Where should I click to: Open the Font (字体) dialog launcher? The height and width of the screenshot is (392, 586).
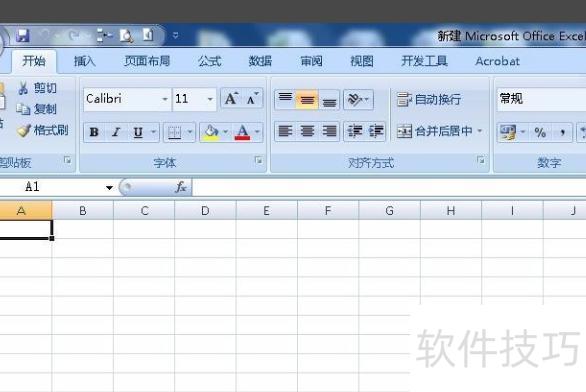click(259, 160)
